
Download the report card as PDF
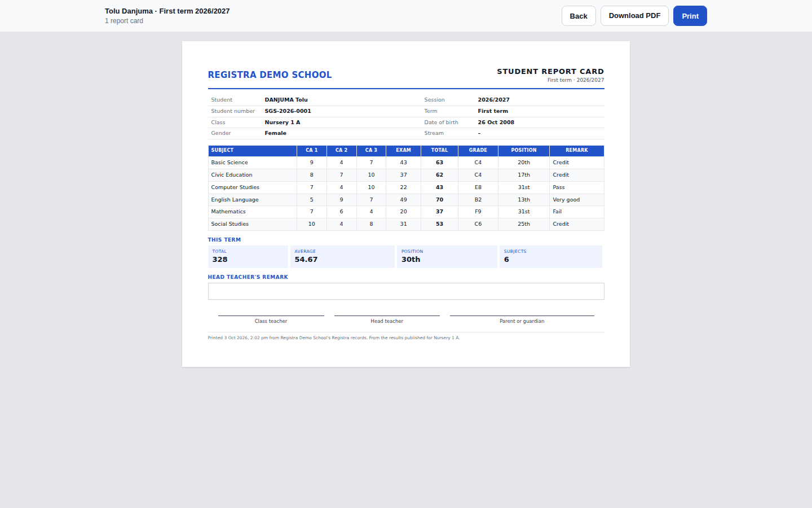click(x=634, y=16)
